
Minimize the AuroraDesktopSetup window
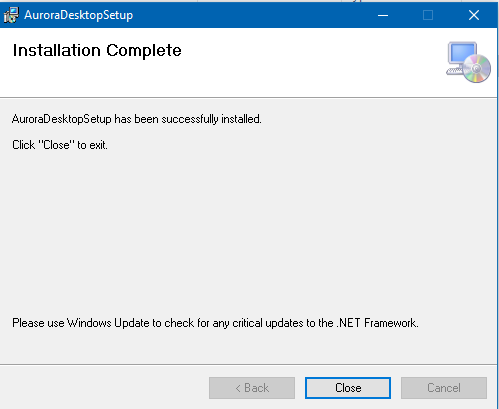[383, 15]
